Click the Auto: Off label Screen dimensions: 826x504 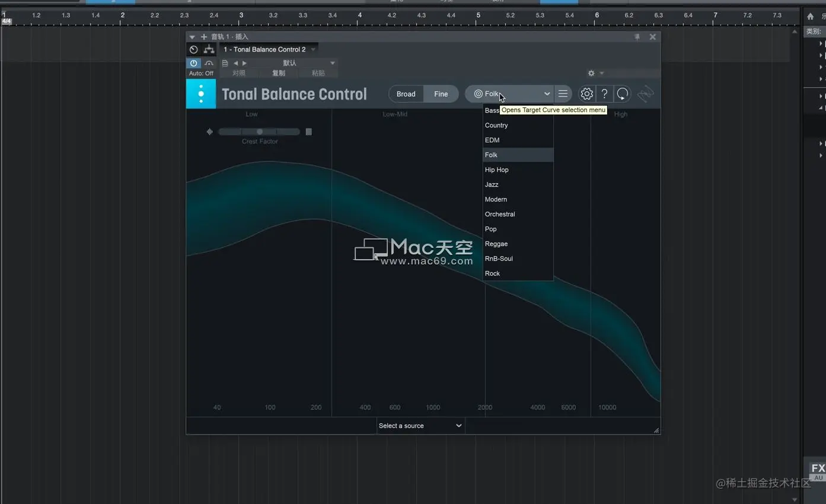(201, 74)
